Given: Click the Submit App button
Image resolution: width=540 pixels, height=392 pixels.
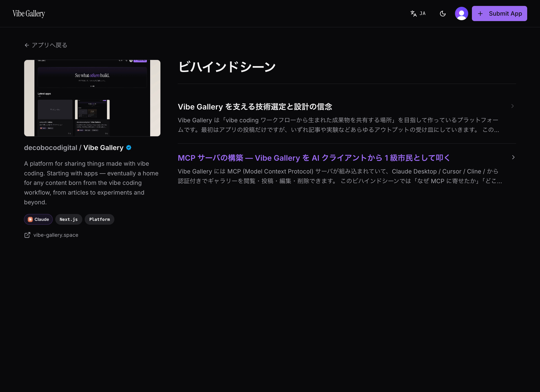Looking at the screenshot, I should tap(499, 14).
